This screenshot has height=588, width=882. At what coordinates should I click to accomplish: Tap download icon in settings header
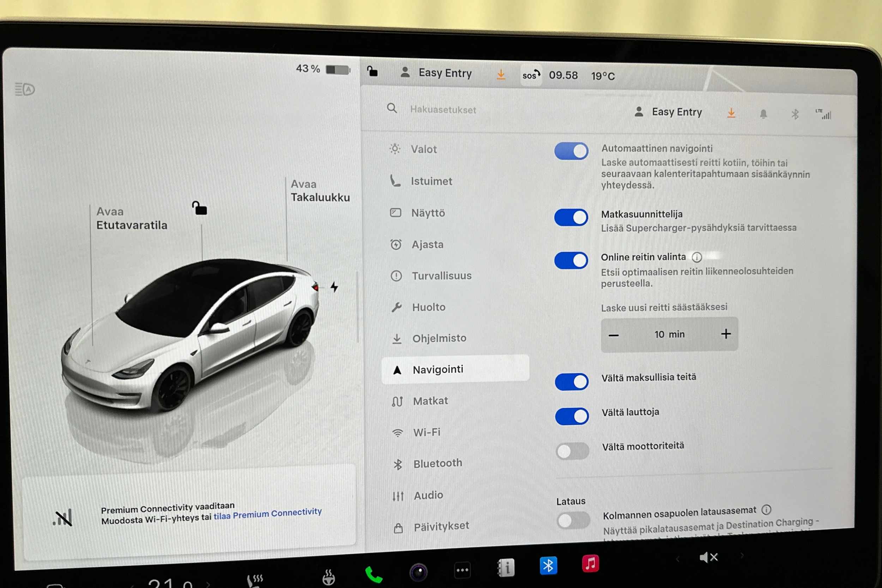click(x=731, y=113)
